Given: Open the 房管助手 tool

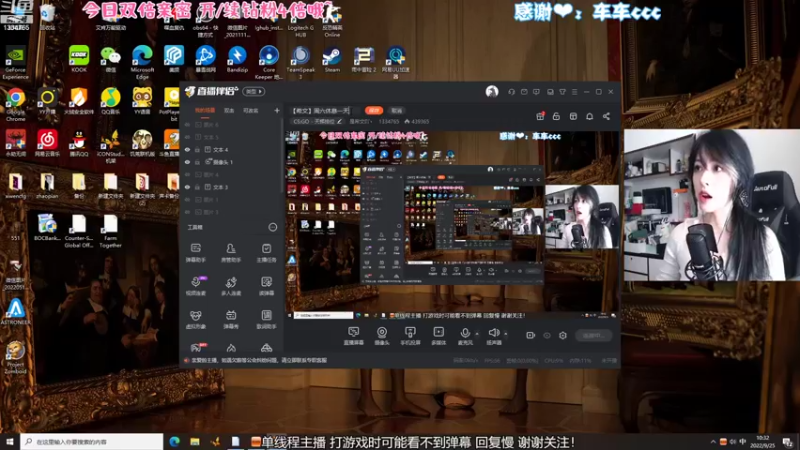Looking at the screenshot, I should 231,253.
